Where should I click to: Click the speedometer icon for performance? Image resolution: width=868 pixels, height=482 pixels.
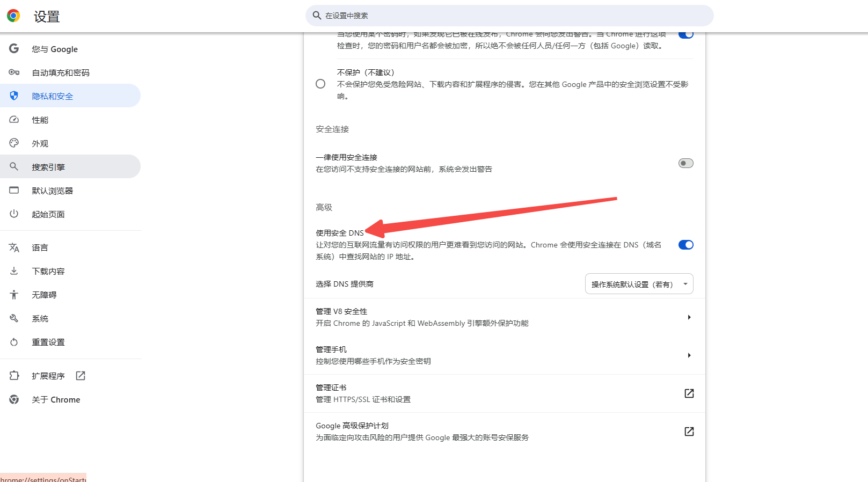tap(14, 119)
